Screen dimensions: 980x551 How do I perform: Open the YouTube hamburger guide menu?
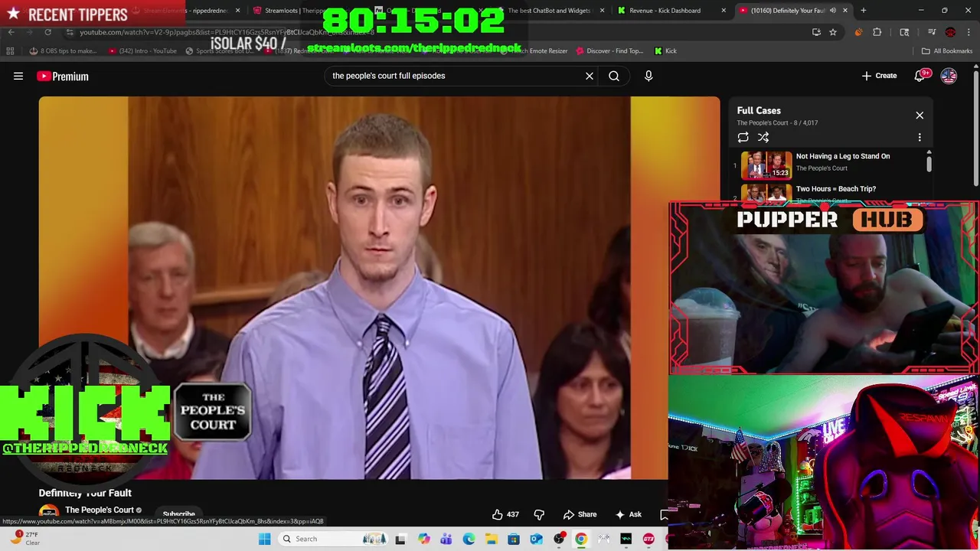pyautogui.click(x=18, y=76)
